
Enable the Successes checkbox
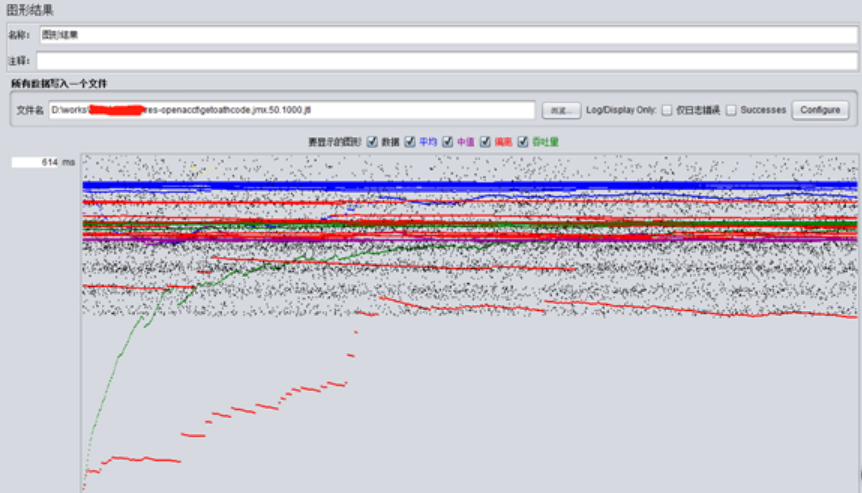click(731, 110)
